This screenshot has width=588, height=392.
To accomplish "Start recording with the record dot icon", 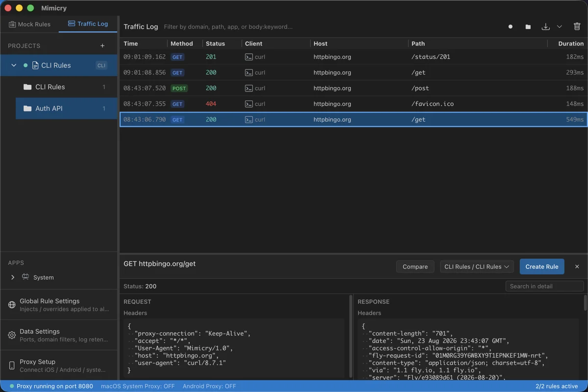I will 511,26.
